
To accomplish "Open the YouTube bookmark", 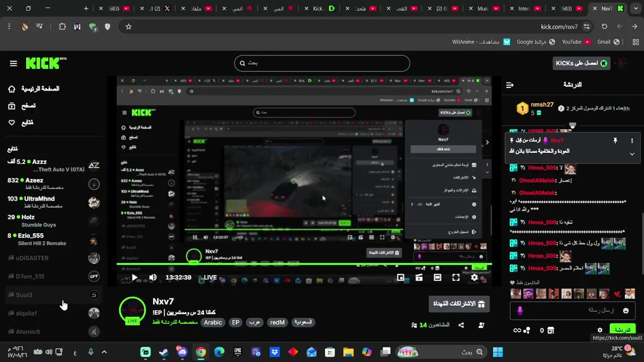I will click(x=576, y=42).
